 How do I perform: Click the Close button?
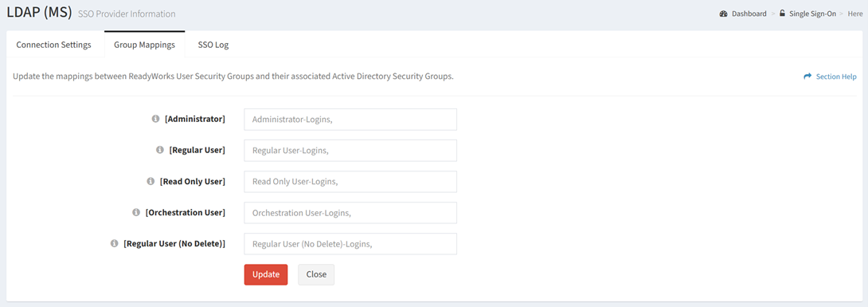click(316, 274)
